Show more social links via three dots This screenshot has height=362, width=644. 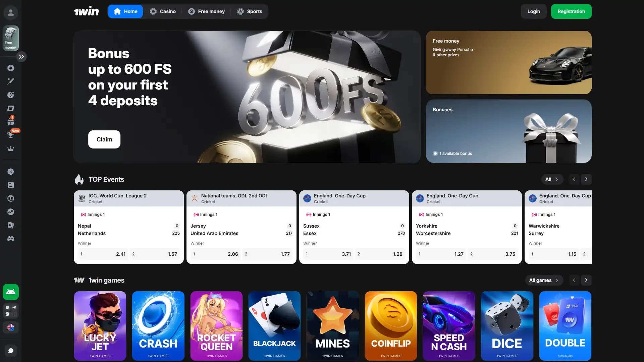pos(14,314)
